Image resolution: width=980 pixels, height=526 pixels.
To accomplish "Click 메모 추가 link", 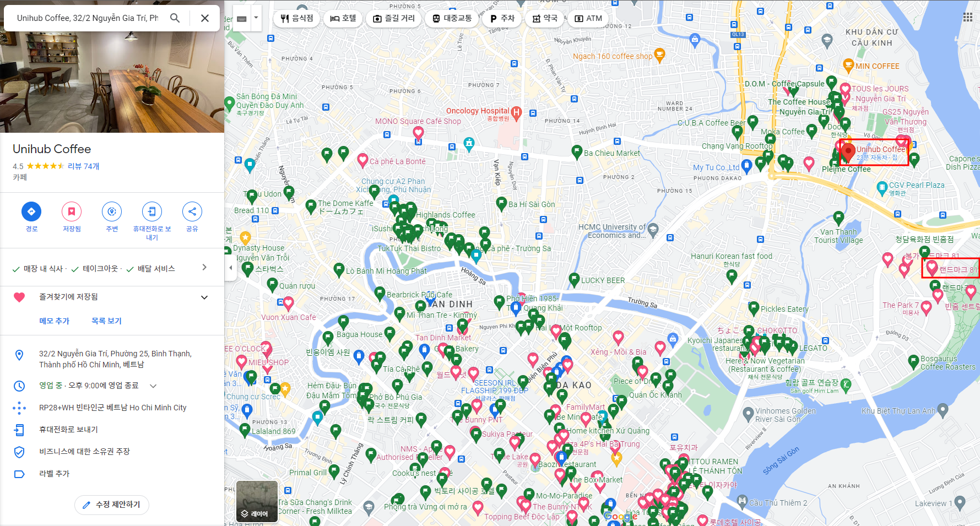I will click(54, 321).
